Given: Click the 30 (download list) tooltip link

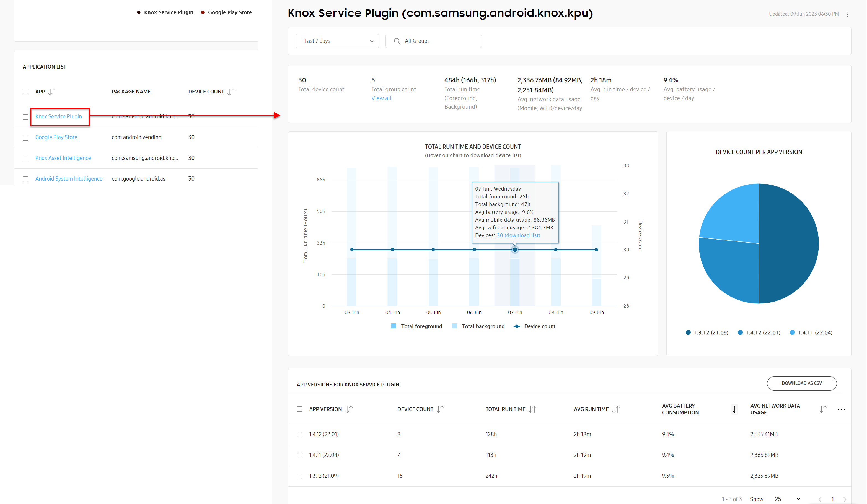Looking at the screenshot, I should tap(518, 235).
